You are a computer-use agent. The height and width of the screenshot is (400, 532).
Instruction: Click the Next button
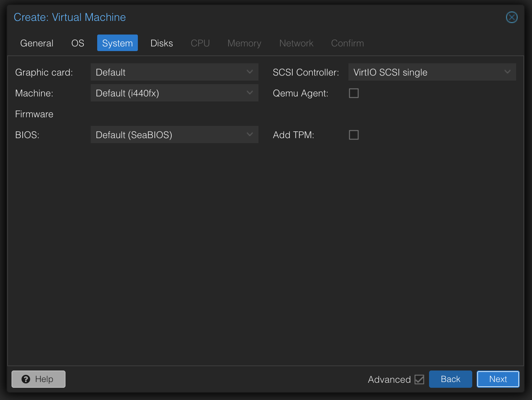tap(498, 379)
